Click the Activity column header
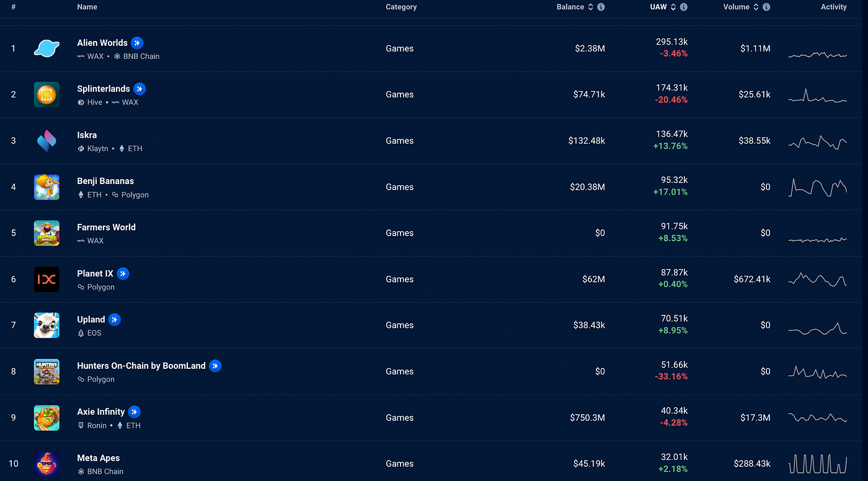The image size is (868, 481). click(833, 7)
